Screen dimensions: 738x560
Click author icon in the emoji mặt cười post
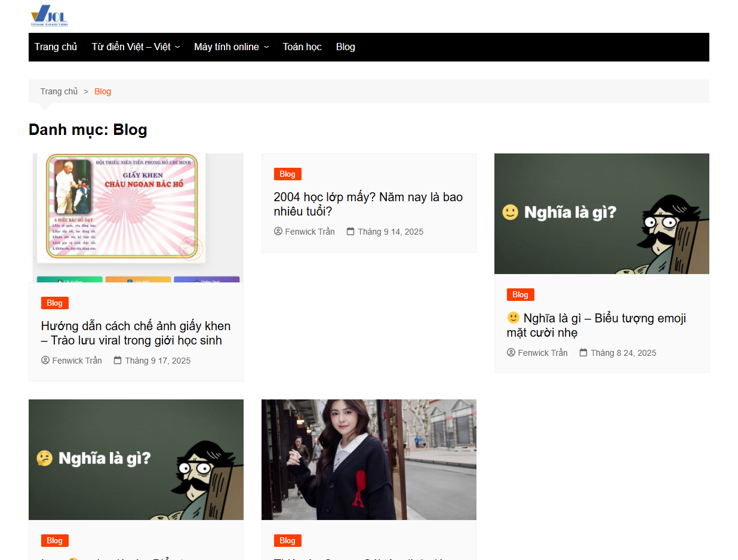pyautogui.click(x=511, y=353)
